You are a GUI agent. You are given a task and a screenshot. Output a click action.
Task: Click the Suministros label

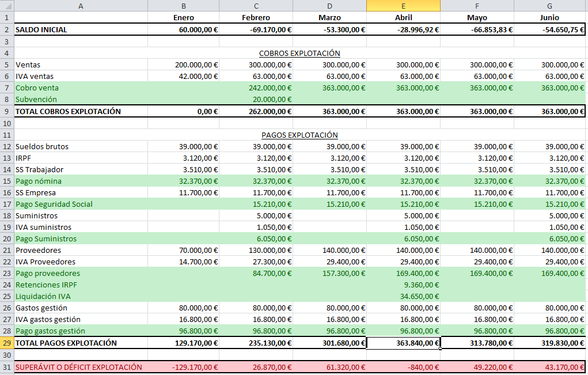click(36, 215)
